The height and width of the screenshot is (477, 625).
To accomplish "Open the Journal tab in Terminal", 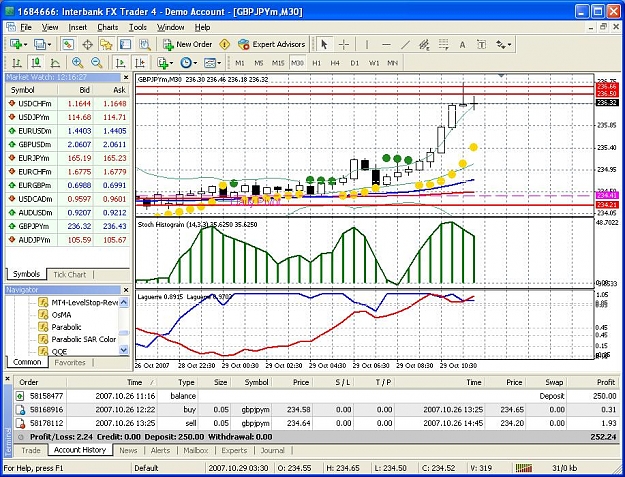I will [273, 450].
